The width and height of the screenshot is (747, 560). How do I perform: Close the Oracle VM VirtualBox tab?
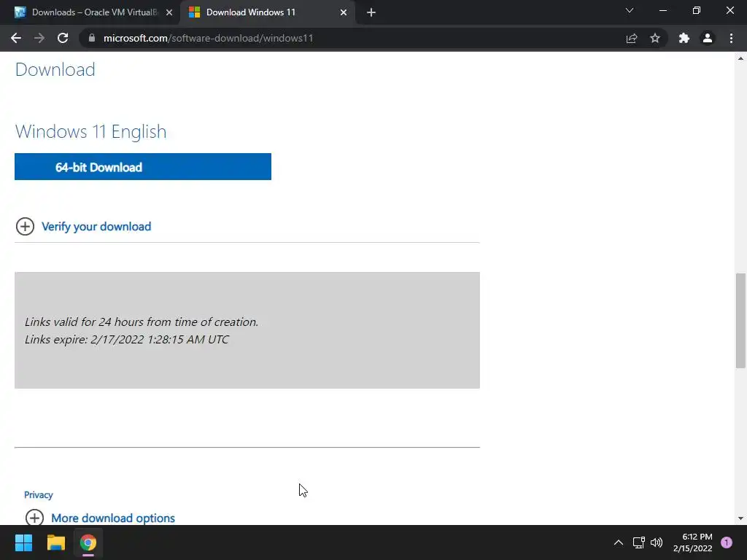169,12
